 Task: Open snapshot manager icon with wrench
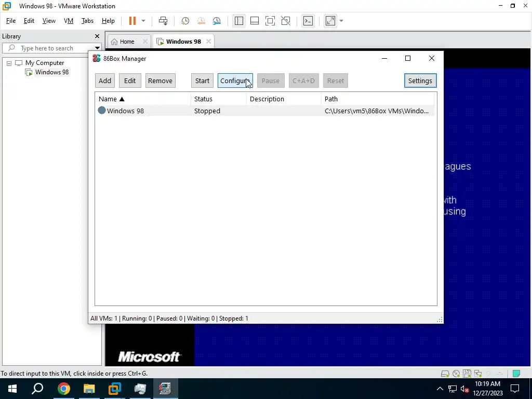pyautogui.click(x=217, y=21)
